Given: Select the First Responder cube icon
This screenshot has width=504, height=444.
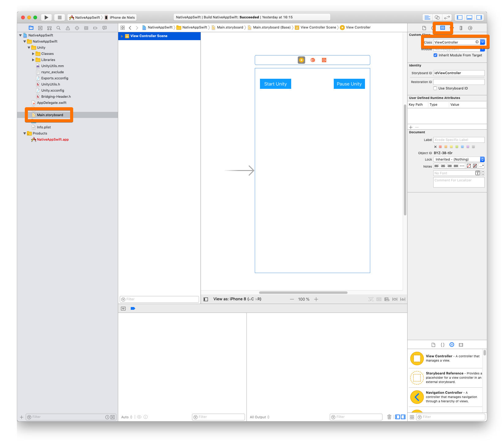Looking at the screenshot, I should 313,60.
